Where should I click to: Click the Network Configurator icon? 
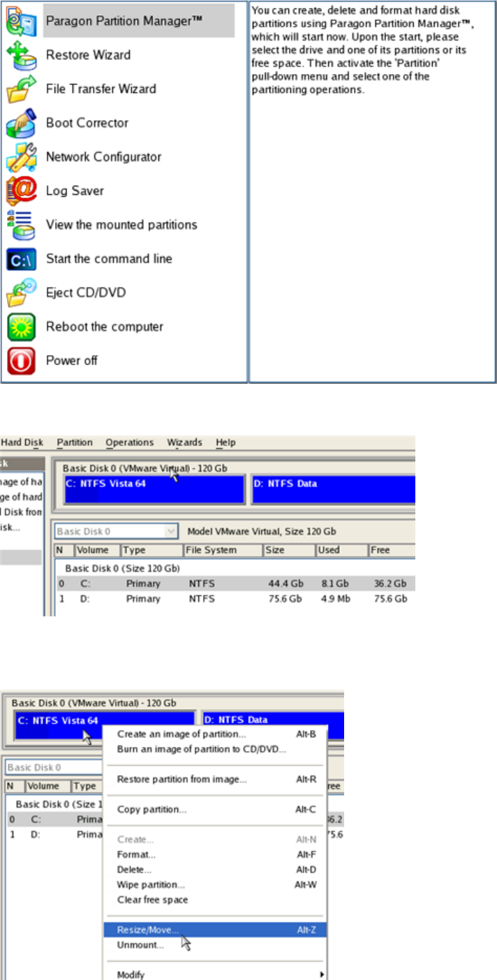[21, 157]
